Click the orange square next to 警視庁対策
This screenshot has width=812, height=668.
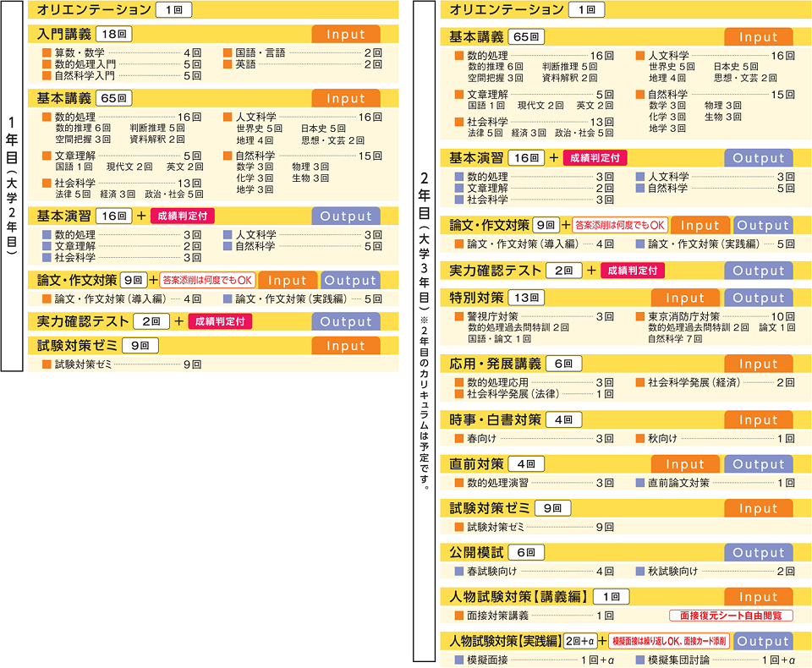(x=459, y=316)
